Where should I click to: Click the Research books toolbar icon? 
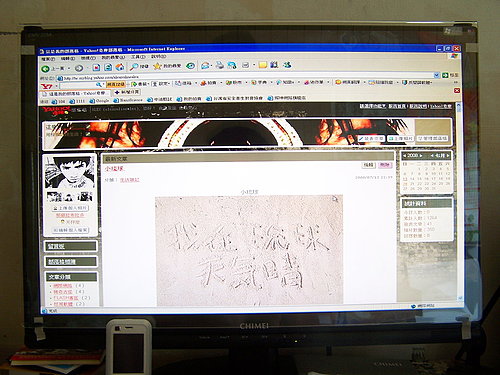(274, 65)
